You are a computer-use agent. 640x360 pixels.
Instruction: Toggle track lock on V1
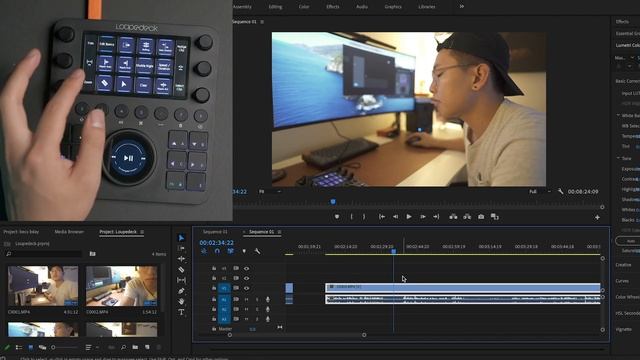(214, 288)
